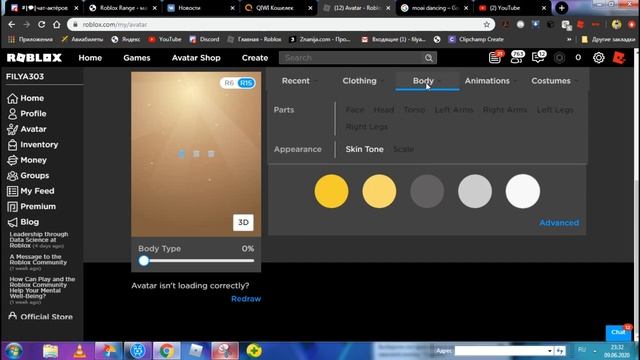Open the My Feed sidebar icon
The image size is (640, 360).
tap(12, 191)
